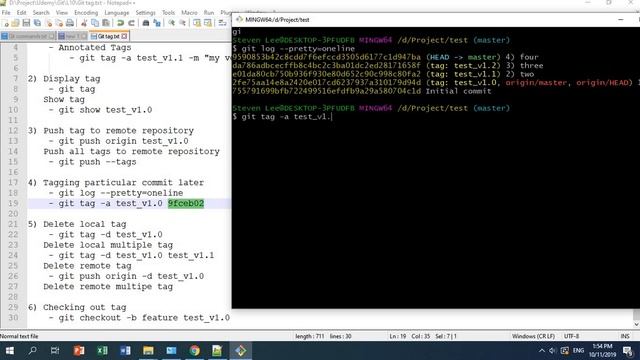Open the Search menu
This screenshot has height=360, width=640.
41,13
